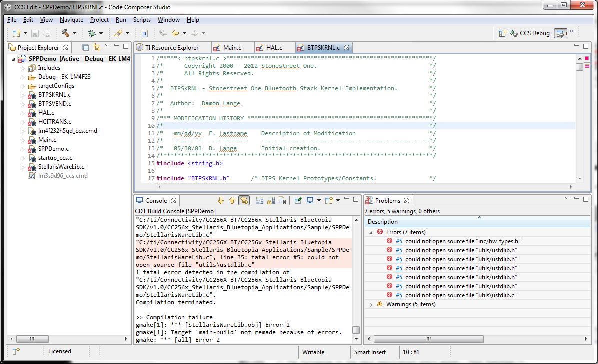The width and height of the screenshot is (598, 364).
Task: Click the back navigation yellow arrow
Action: point(175,33)
